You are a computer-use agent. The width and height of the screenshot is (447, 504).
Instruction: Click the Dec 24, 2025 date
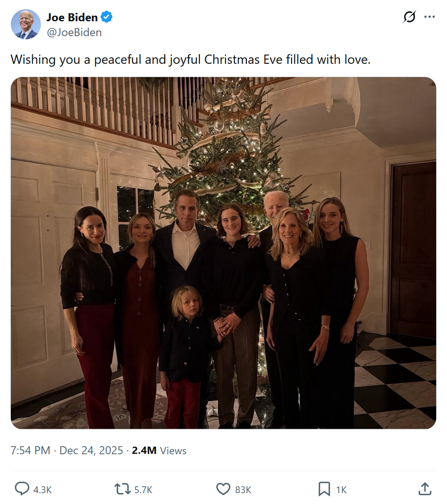91,451
